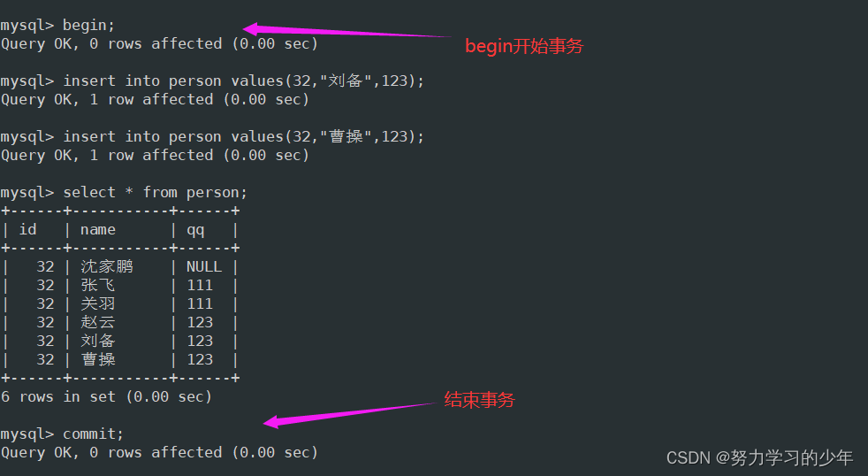
Task: Click the "commit;" command
Action: click(93, 434)
